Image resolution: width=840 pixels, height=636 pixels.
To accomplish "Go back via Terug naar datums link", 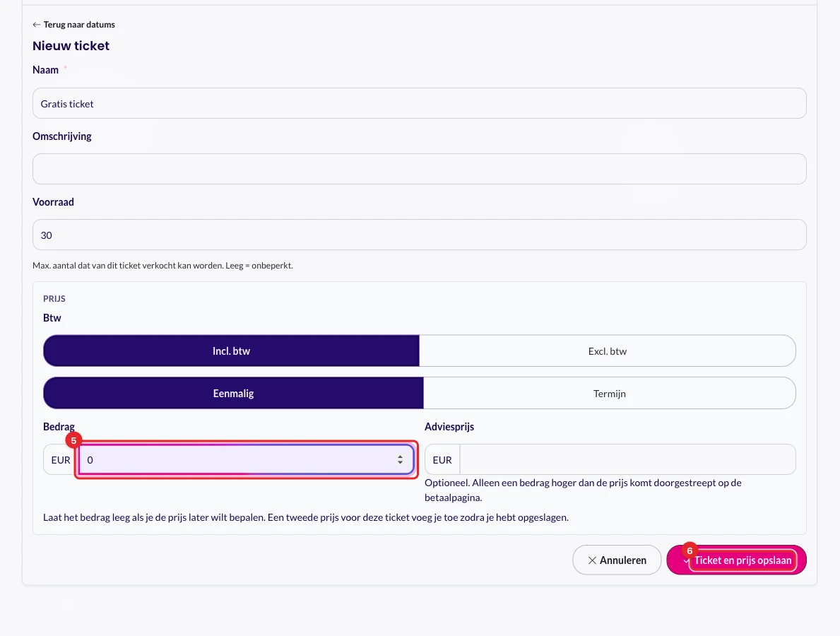I will 73,25.
